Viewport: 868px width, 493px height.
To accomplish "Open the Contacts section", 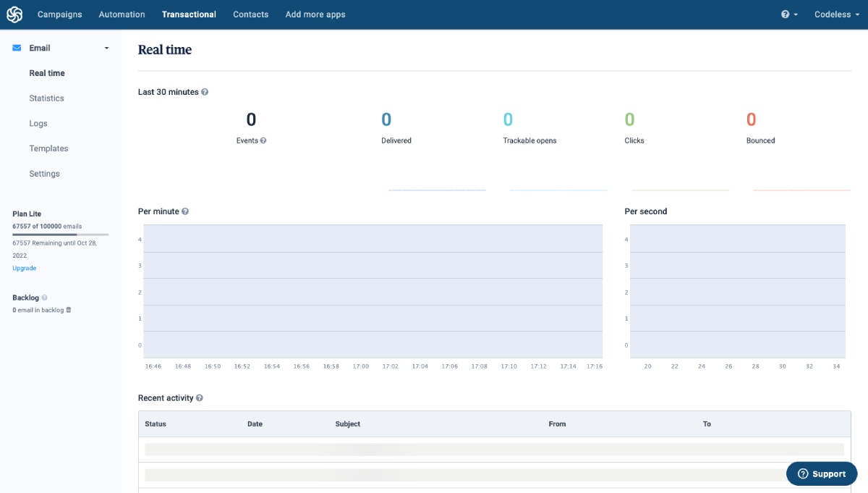I will coord(250,14).
